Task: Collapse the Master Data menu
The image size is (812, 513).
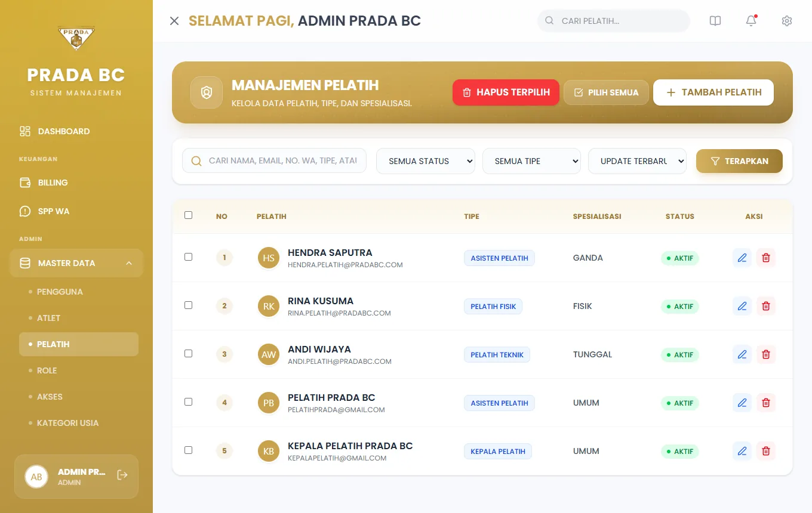Action: [76, 263]
